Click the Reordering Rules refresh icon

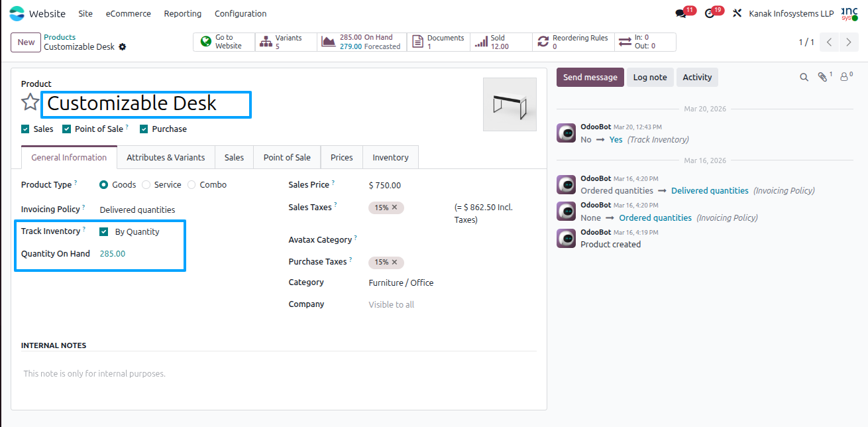point(543,42)
